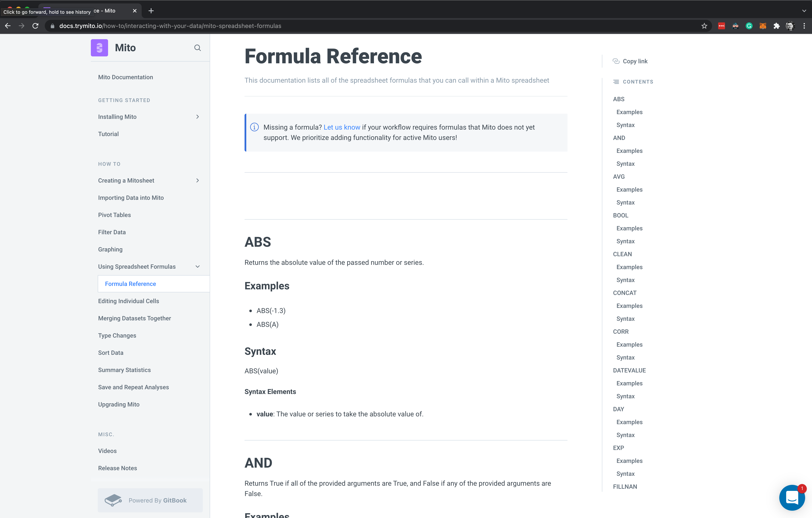Close the Mito browser tab

click(x=135, y=11)
